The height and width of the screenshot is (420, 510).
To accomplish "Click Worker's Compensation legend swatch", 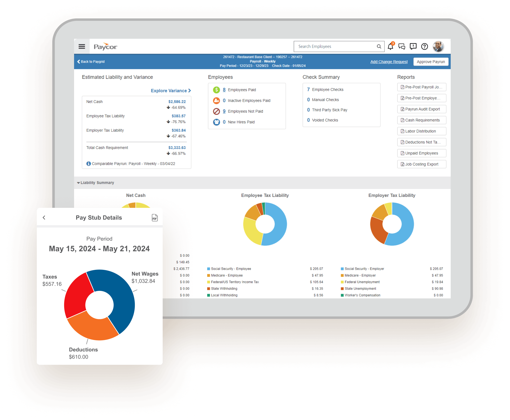I will [342, 295].
